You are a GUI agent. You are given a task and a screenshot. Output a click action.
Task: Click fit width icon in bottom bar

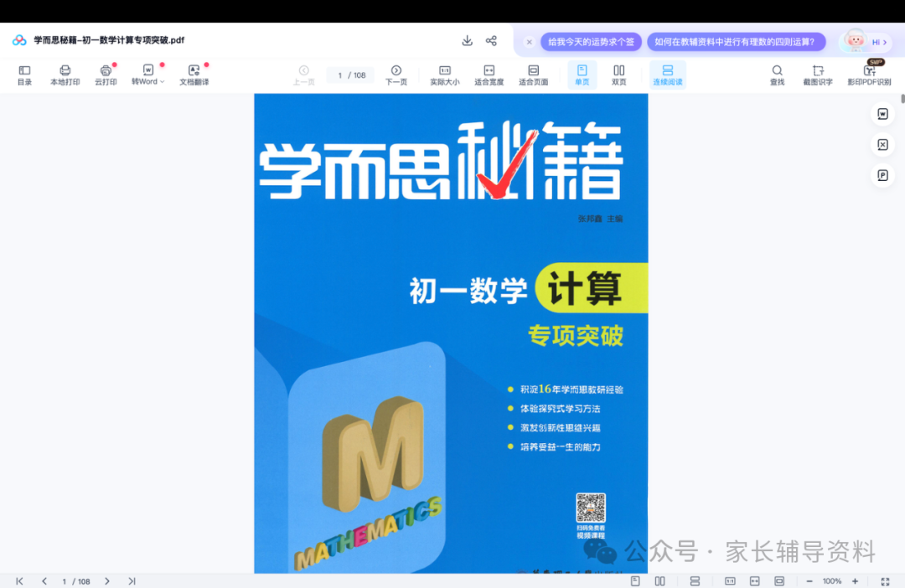pyautogui.click(x=754, y=581)
